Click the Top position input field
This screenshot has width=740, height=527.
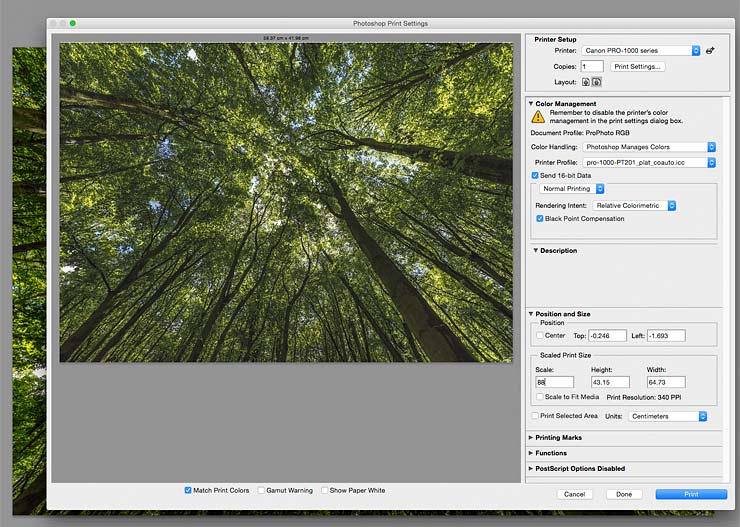[x=607, y=335]
